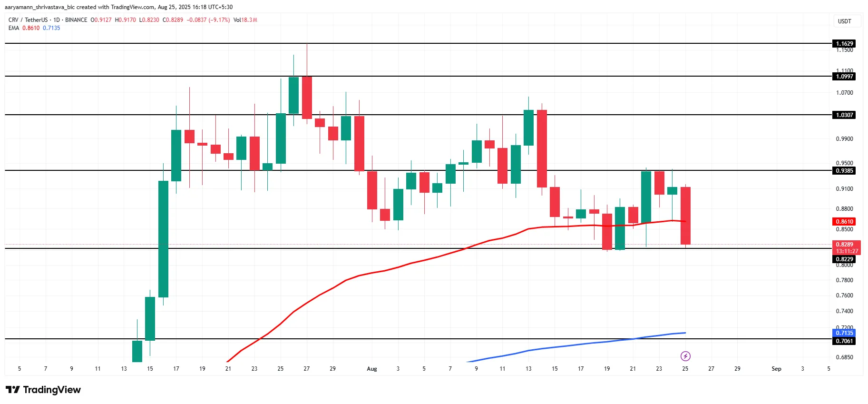Click the CRV / TetherUS symbol title
The height and width of the screenshot is (404, 868).
pos(28,20)
